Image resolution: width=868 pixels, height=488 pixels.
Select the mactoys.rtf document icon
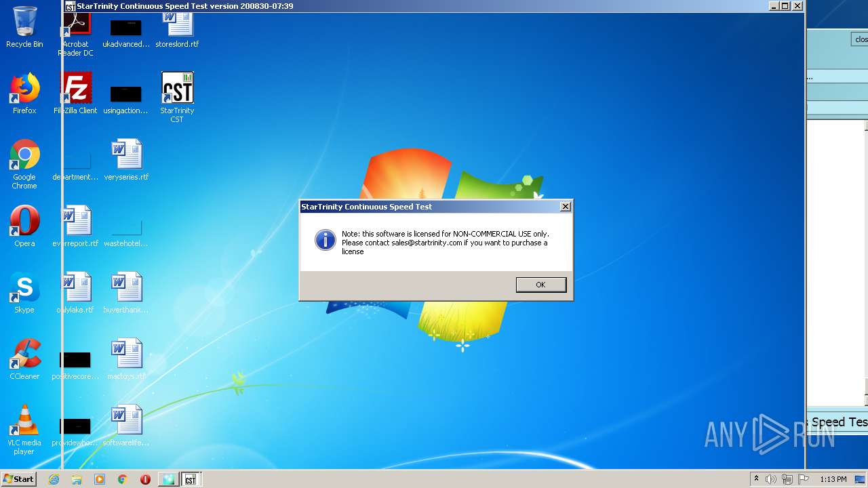point(126,359)
